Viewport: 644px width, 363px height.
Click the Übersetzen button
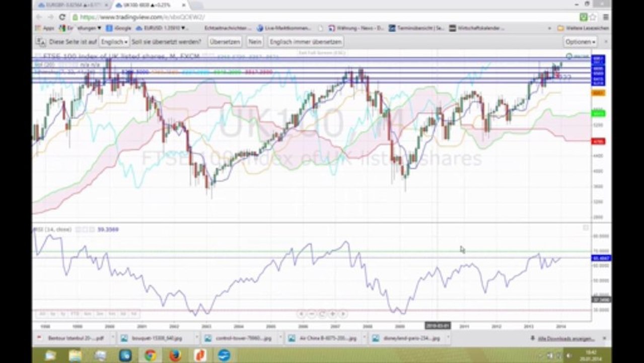(225, 42)
